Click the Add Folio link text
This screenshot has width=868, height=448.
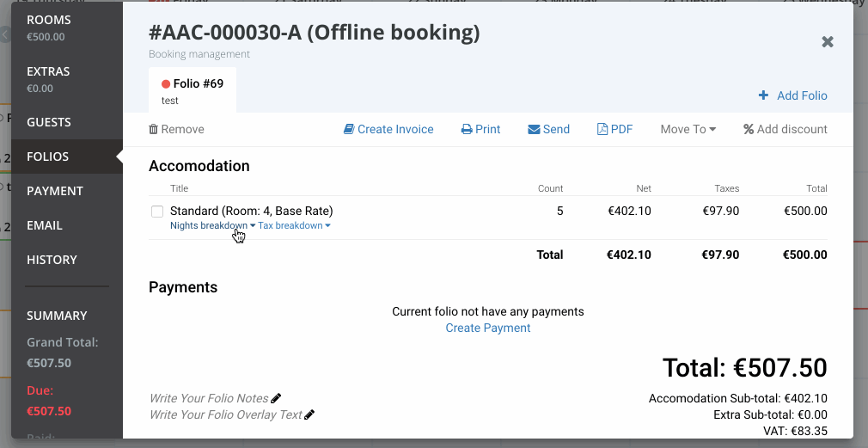802,95
